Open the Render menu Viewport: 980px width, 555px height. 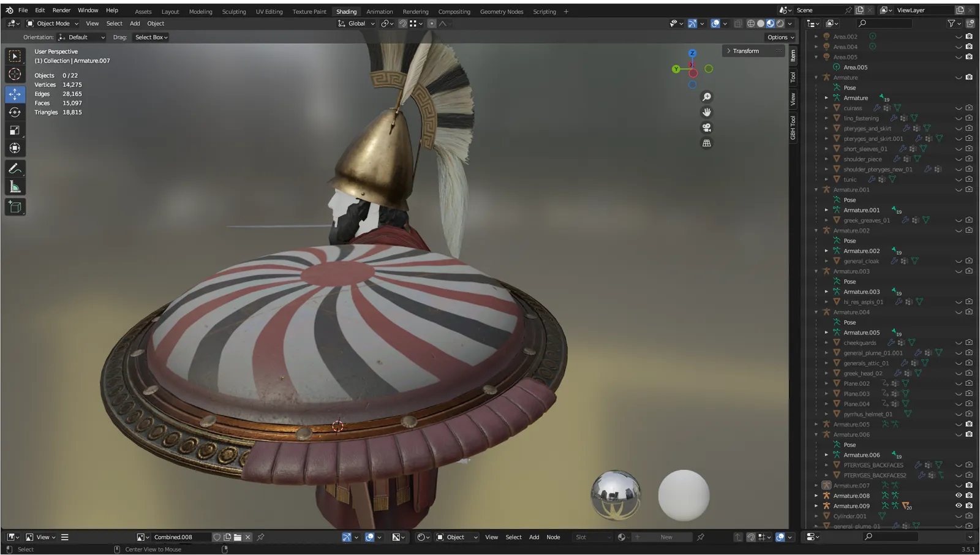[61, 10]
